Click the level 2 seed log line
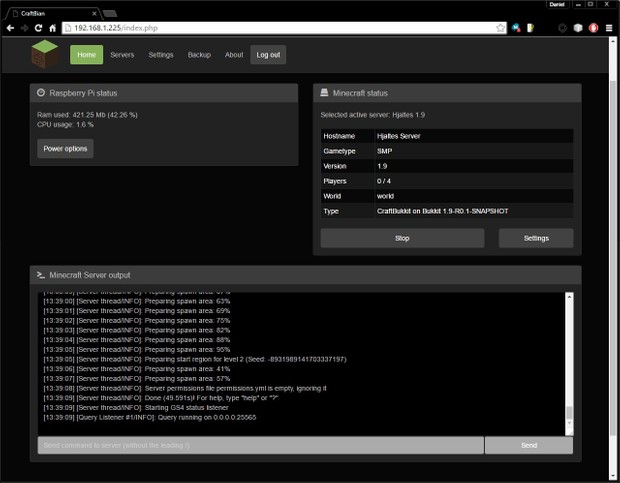 pyautogui.click(x=195, y=359)
